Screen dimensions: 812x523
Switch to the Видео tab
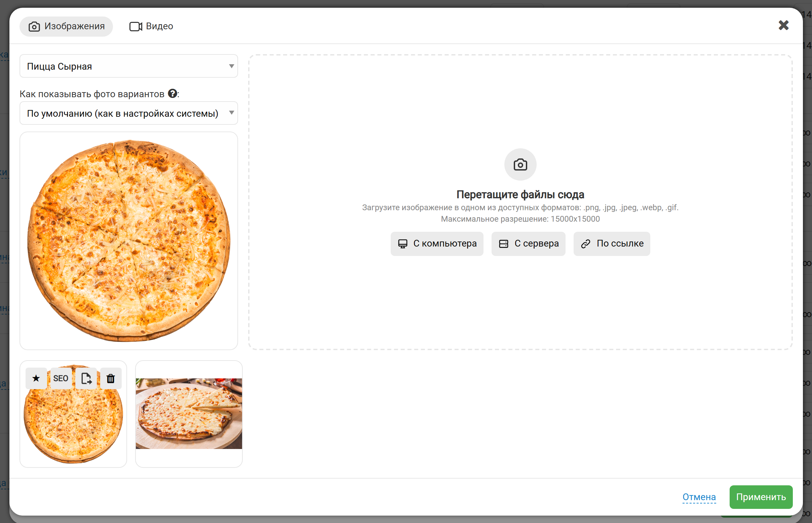pos(151,26)
